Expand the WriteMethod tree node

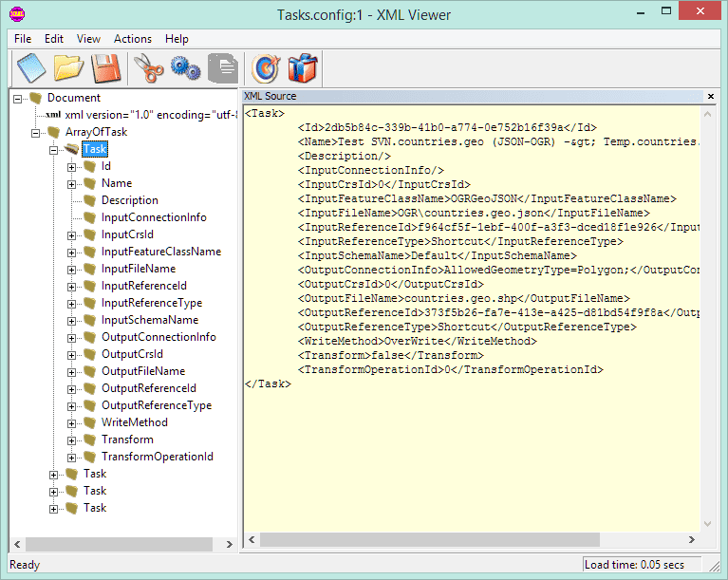click(71, 423)
